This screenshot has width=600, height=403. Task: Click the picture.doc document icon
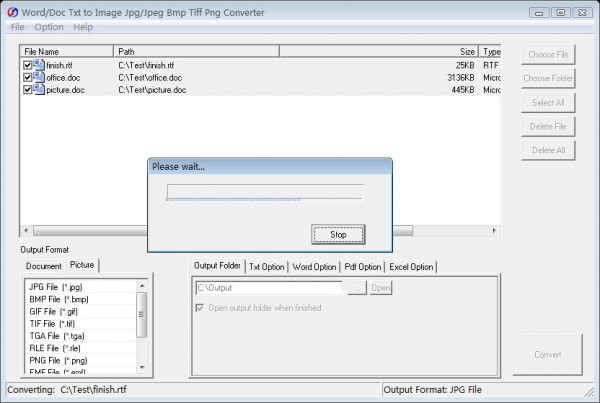pos(39,90)
